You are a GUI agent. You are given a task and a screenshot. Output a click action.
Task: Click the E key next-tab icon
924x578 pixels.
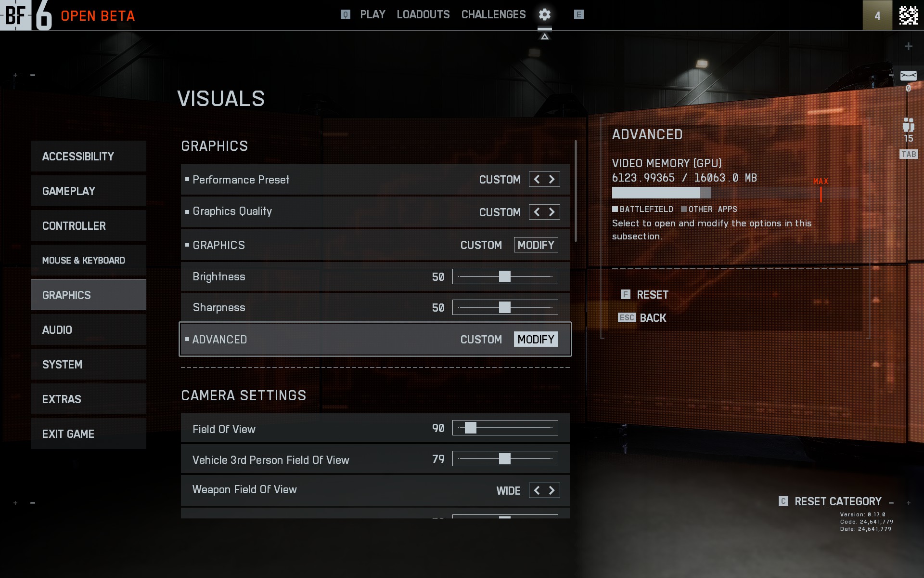[x=578, y=14]
